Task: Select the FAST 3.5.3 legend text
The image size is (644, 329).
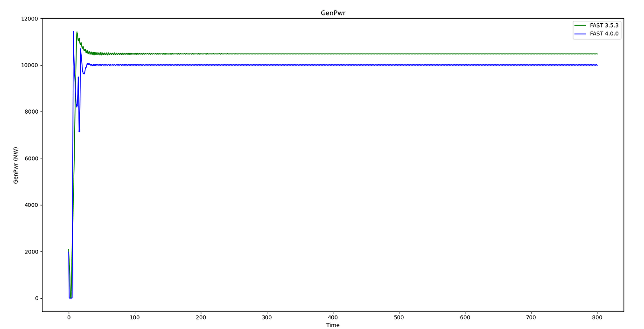Action: [x=604, y=26]
